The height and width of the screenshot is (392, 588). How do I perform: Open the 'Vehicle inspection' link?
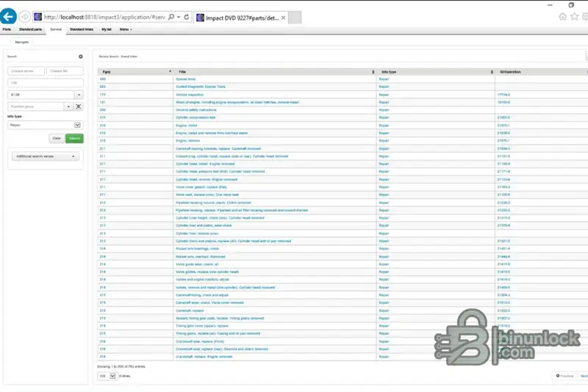click(x=190, y=95)
